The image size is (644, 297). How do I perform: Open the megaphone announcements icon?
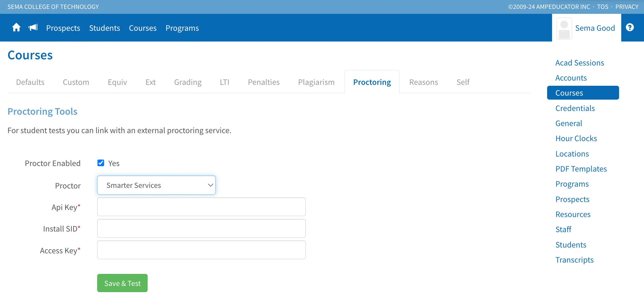pos(33,27)
